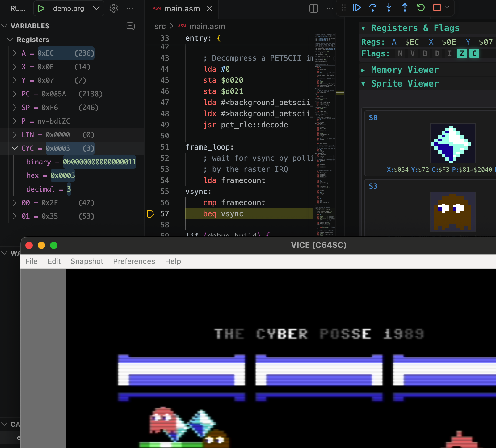The width and height of the screenshot is (496, 448).
Task: Click the main.asm breadcrumb item
Action: pos(207,26)
